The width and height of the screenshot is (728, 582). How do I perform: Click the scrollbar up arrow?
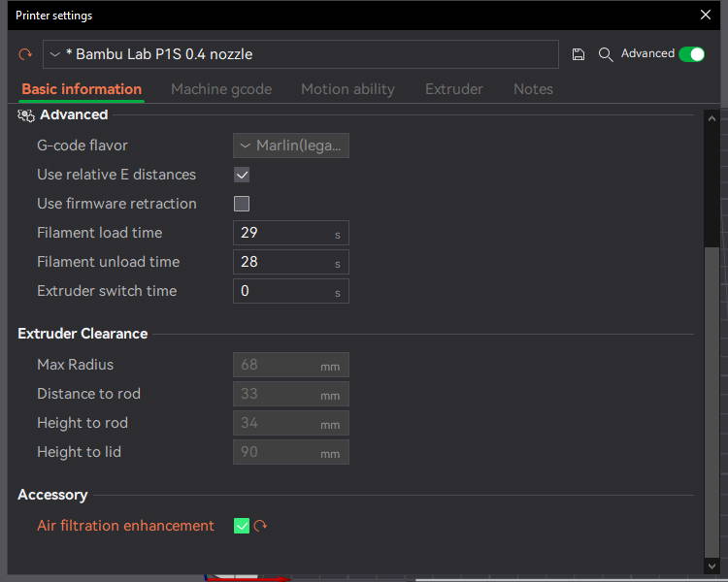(x=711, y=118)
